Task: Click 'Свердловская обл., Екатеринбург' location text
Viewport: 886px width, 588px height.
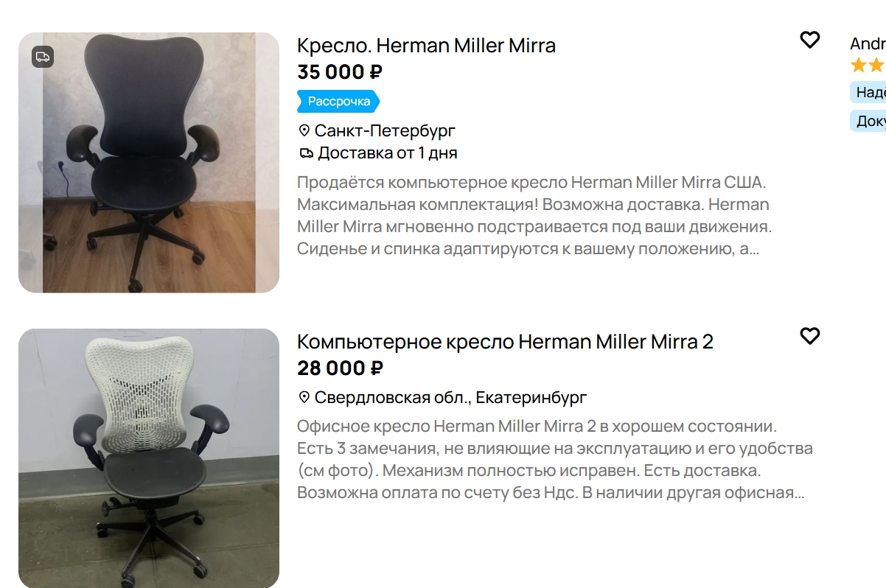Action: pyautogui.click(x=450, y=398)
